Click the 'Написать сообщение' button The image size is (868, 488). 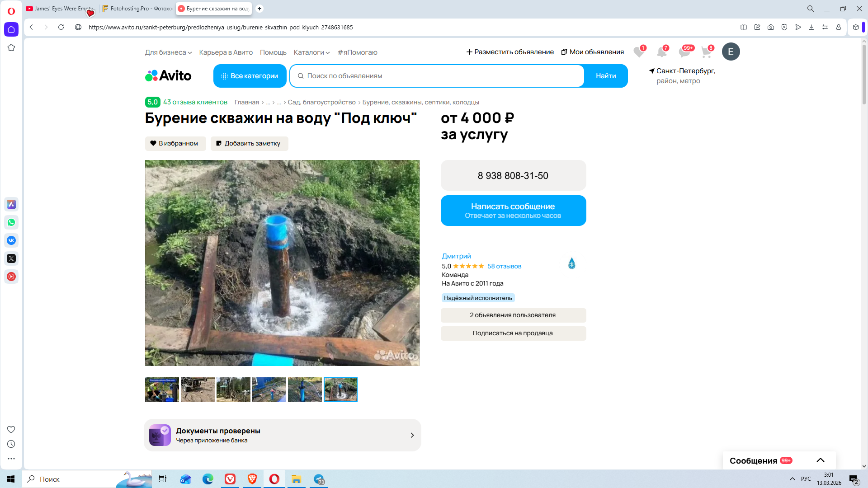pyautogui.click(x=513, y=211)
